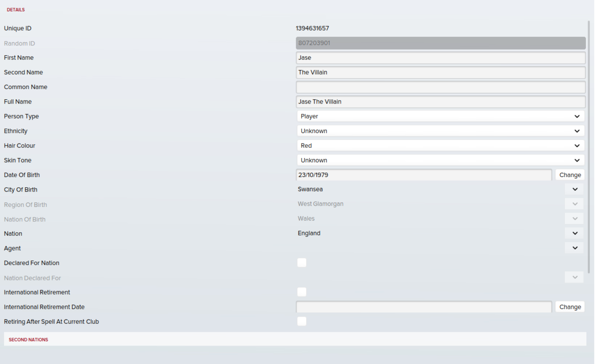The width and height of the screenshot is (595, 364).
Task: Expand the Ethnicity dropdown
Action: click(440, 131)
